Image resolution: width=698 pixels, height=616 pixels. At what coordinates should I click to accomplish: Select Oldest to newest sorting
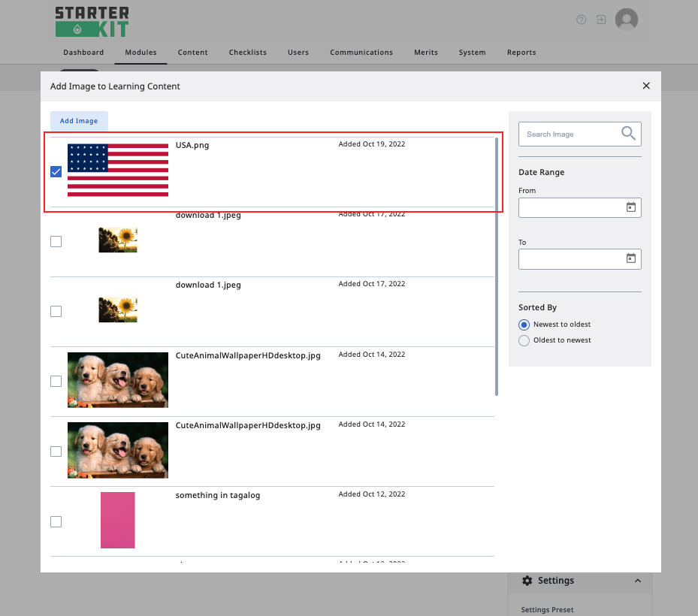pyautogui.click(x=524, y=340)
